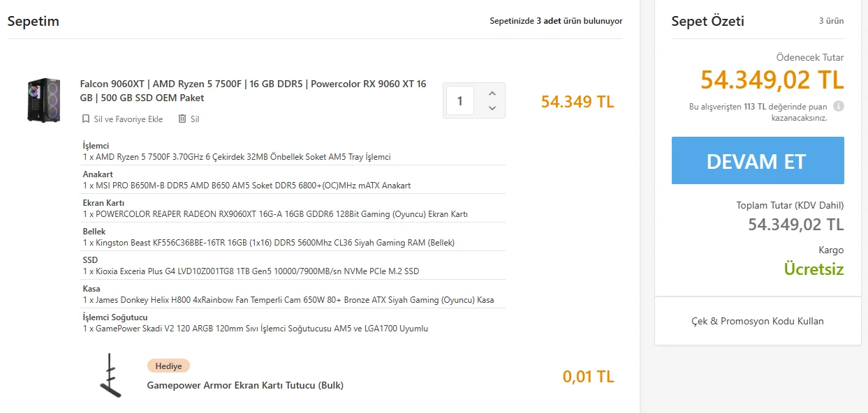Click the Sil text to remove item
Screen dimensions: 868x413
195,119
